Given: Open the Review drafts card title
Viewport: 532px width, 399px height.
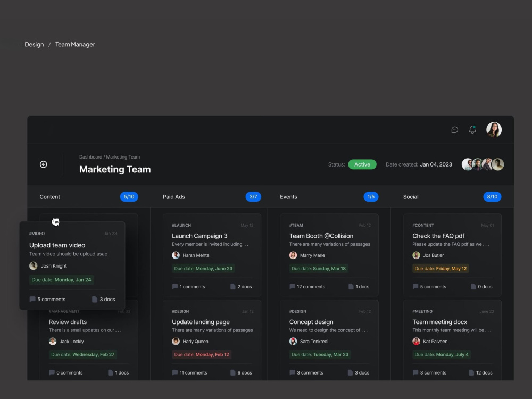Looking at the screenshot, I should [x=68, y=322].
